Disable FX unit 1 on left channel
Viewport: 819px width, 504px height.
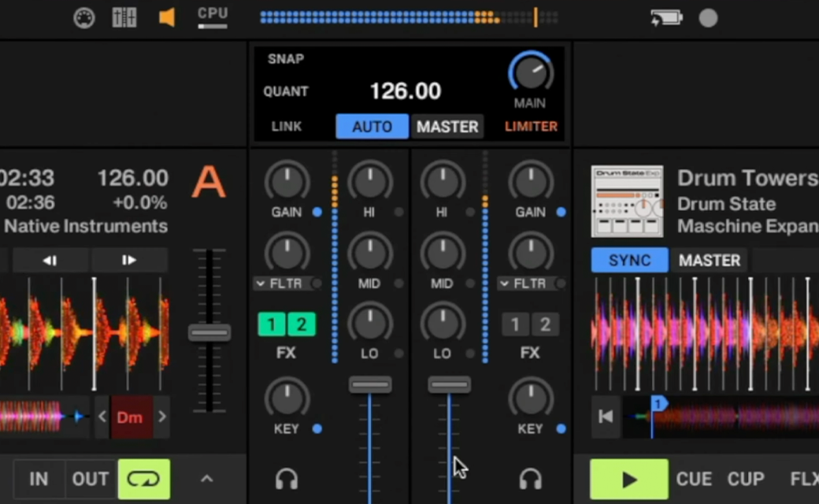(x=272, y=325)
